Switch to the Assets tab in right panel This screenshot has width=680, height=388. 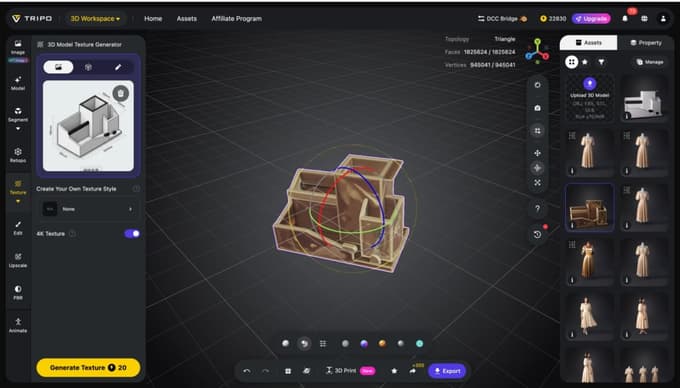point(588,42)
